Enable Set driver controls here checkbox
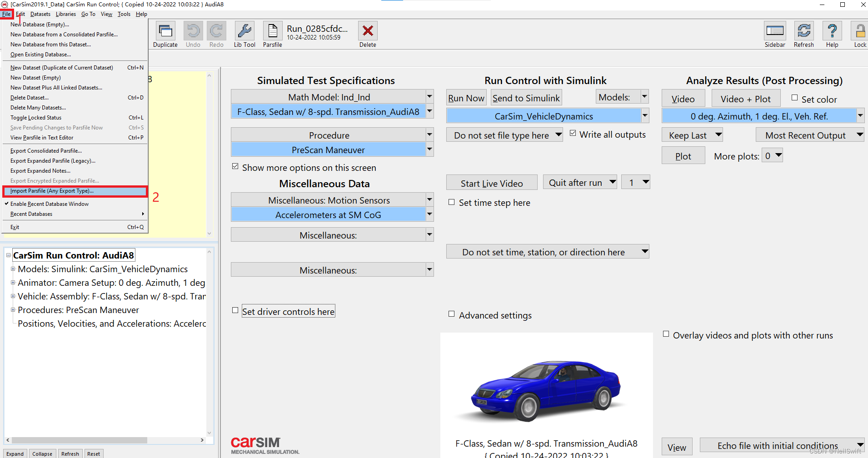Viewport: 868px width, 458px height. (x=235, y=310)
